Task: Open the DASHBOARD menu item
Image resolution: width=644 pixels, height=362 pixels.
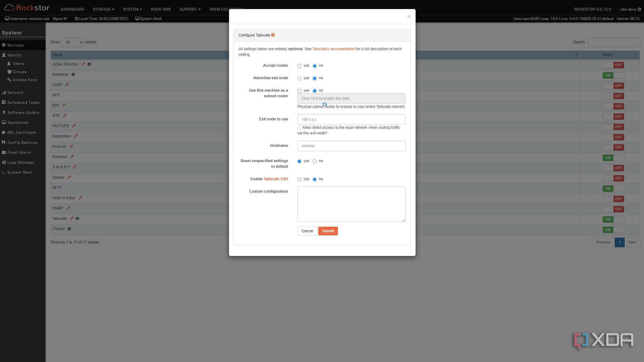Action: (72, 9)
